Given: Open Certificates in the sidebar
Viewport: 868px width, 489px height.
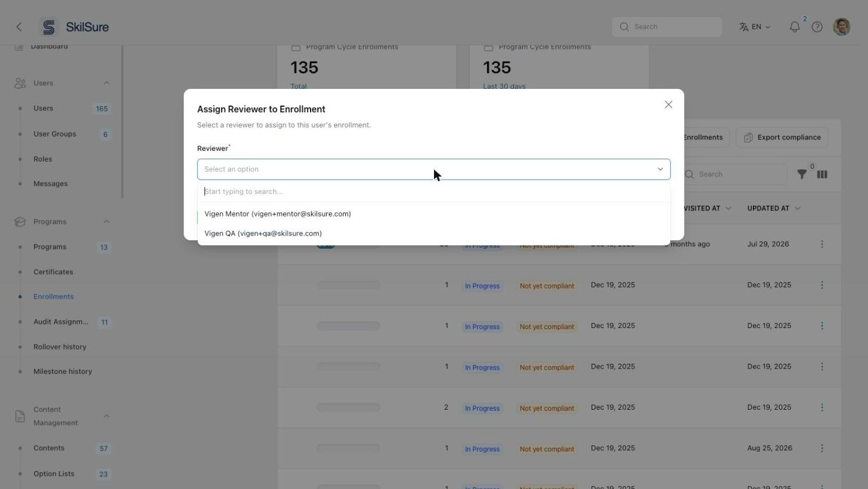Looking at the screenshot, I should pyautogui.click(x=53, y=272).
